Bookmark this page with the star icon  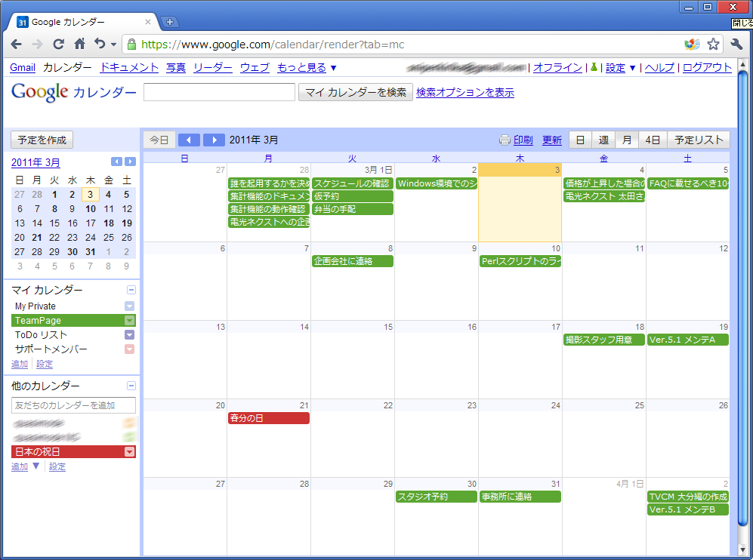click(x=713, y=45)
